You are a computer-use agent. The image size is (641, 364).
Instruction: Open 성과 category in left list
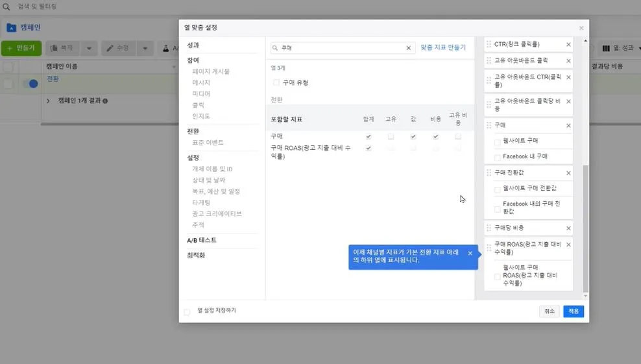[193, 45]
